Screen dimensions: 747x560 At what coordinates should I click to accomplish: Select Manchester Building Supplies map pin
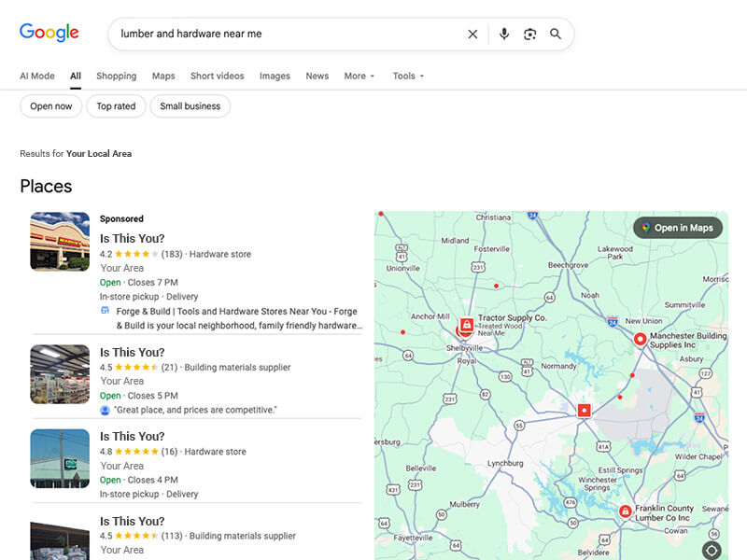[x=640, y=340]
